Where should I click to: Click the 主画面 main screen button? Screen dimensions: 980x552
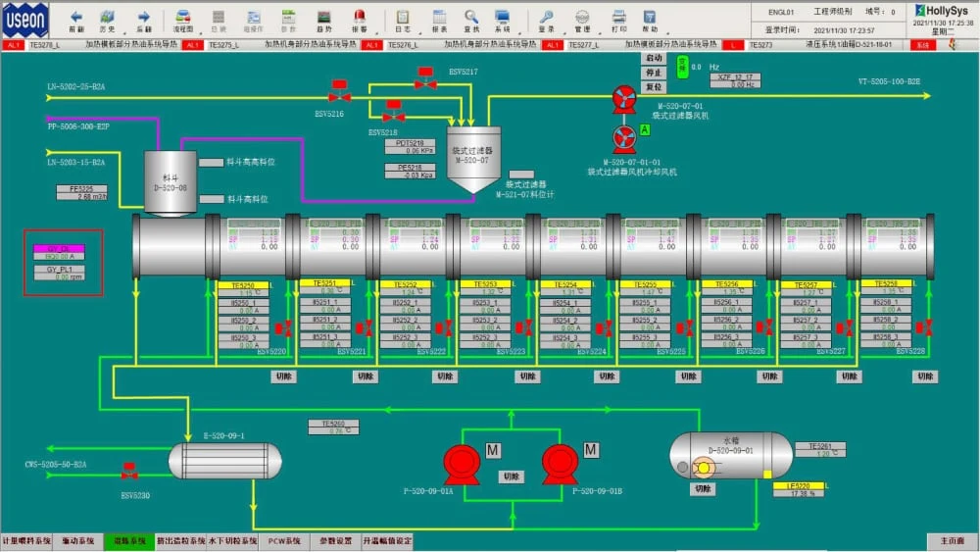click(952, 541)
